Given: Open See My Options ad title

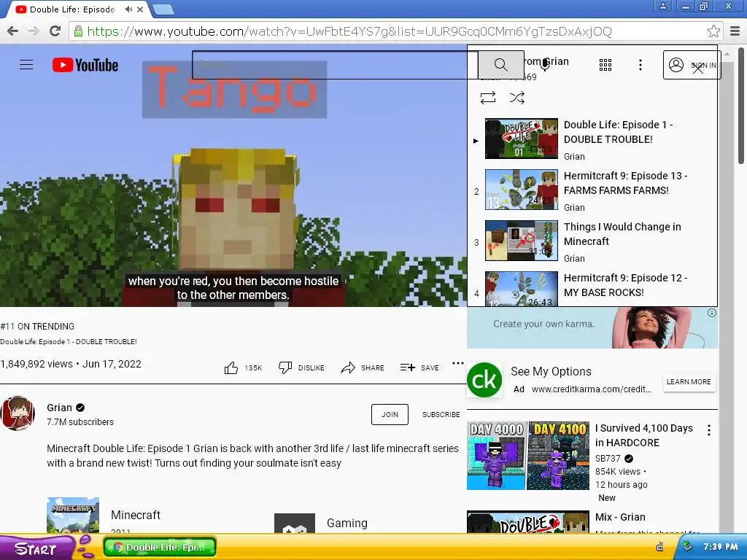Looking at the screenshot, I should (x=551, y=371).
